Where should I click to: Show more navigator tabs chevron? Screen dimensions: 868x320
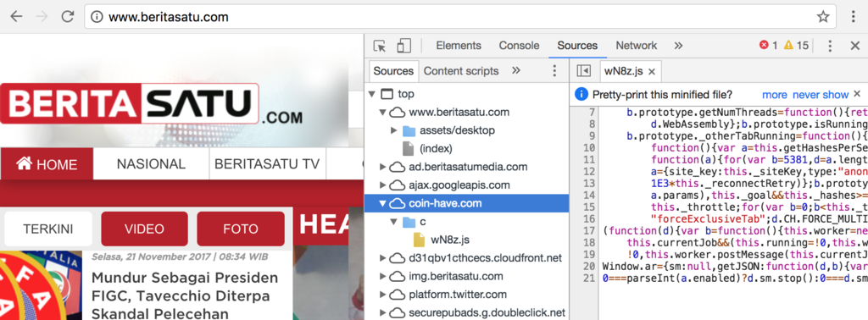[516, 71]
